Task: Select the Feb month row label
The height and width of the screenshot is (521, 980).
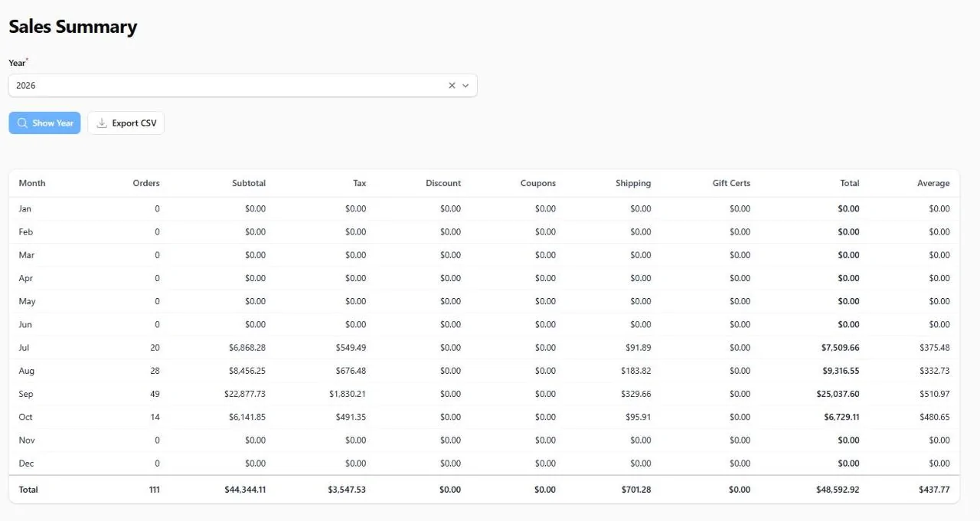Action: tap(26, 231)
